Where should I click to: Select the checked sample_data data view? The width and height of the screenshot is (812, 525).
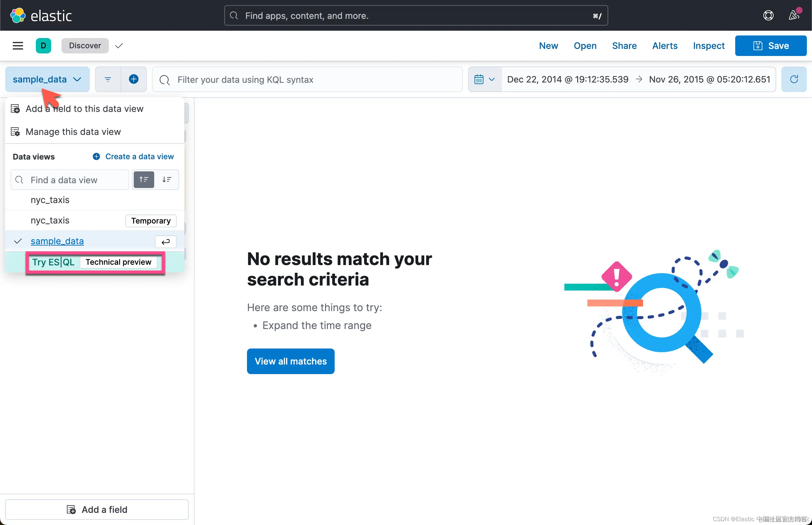(57, 241)
